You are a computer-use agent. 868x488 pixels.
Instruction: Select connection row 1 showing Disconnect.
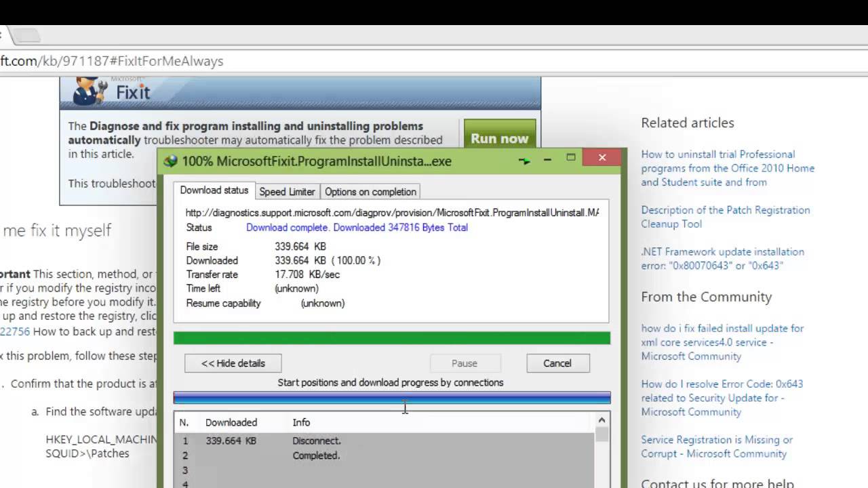pos(384,441)
